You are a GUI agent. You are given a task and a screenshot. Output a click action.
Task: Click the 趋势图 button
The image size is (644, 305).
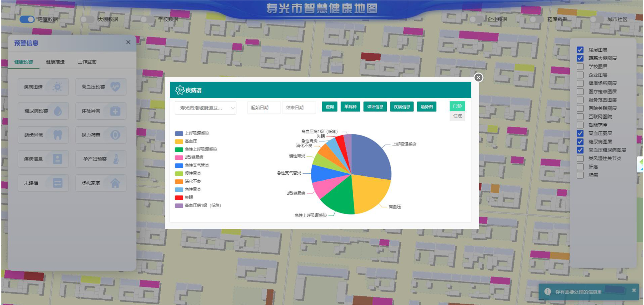pos(426,107)
